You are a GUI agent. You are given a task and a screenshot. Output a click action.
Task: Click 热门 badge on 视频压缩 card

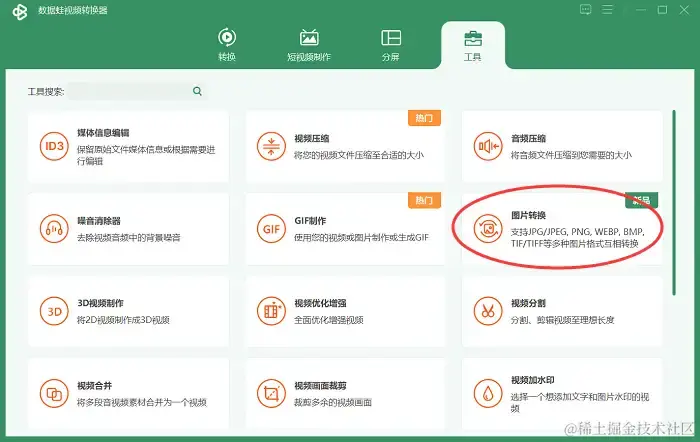[424, 118]
